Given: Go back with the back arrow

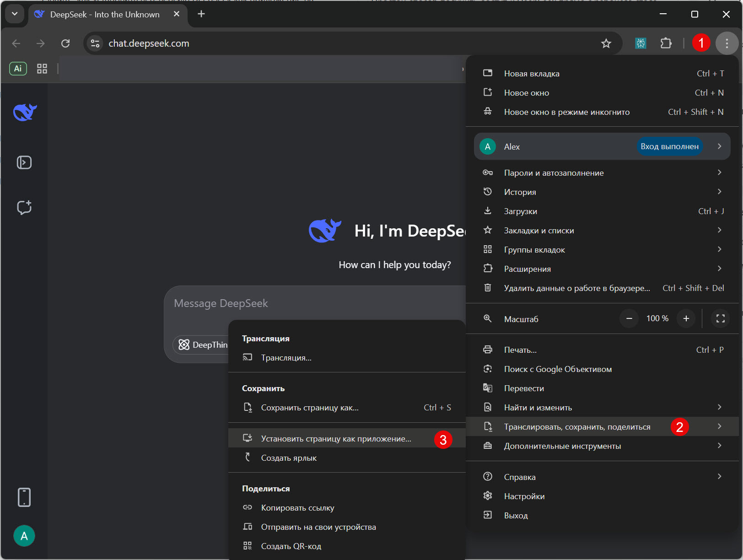Looking at the screenshot, I should [x=16, y=43].
